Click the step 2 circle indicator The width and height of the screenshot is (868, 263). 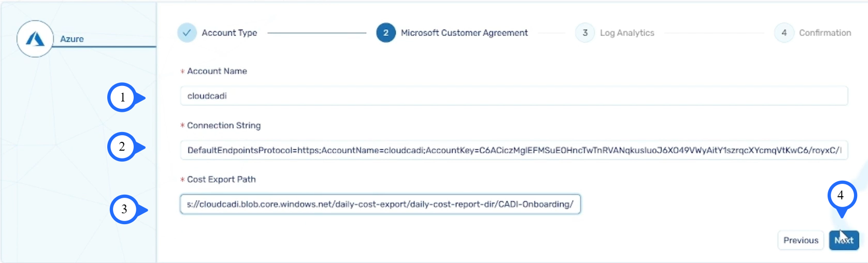pyautogui.click(x=386, y=33)
